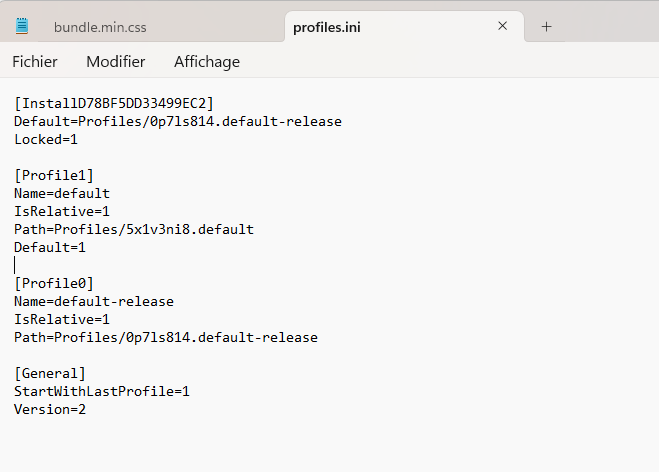The image size is (659, 472).
Task: Click the Path=Profiles/5x1v3ni8.default line
Action: (134, 229)
